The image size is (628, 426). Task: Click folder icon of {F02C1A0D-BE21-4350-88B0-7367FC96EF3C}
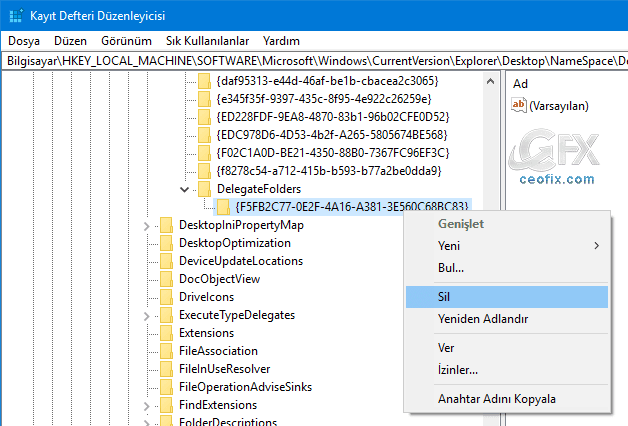(204, 153)
